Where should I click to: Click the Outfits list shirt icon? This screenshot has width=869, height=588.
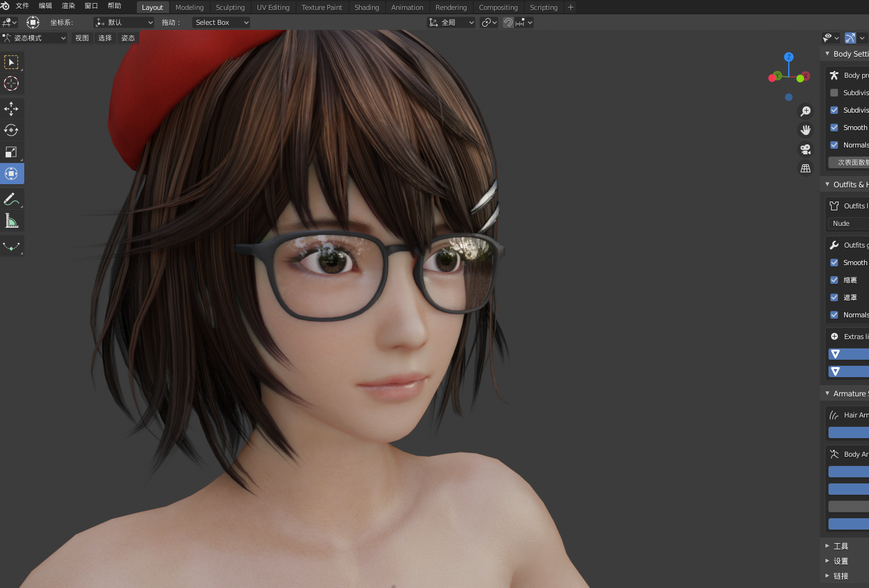[x=834, y=206]
